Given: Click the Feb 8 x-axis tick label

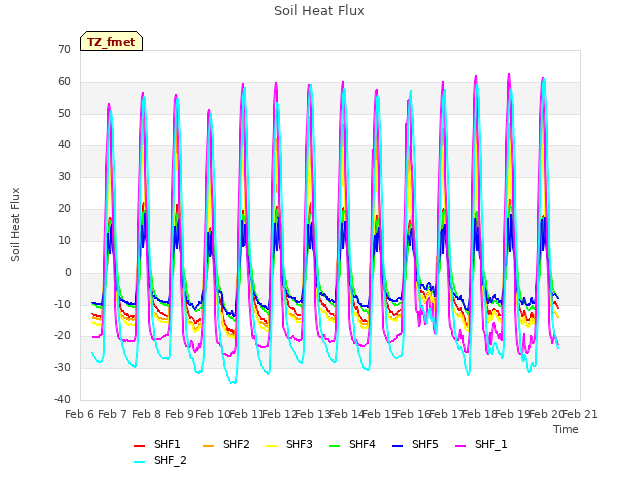Looking at the screenshot, I should (x=146, y=414).
